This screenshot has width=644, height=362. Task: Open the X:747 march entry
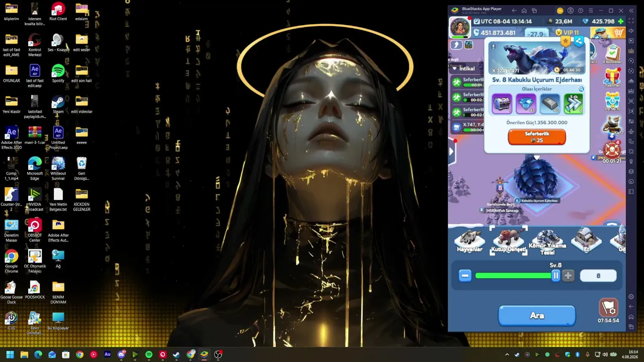pyautogui.click(x=468, y=127)
